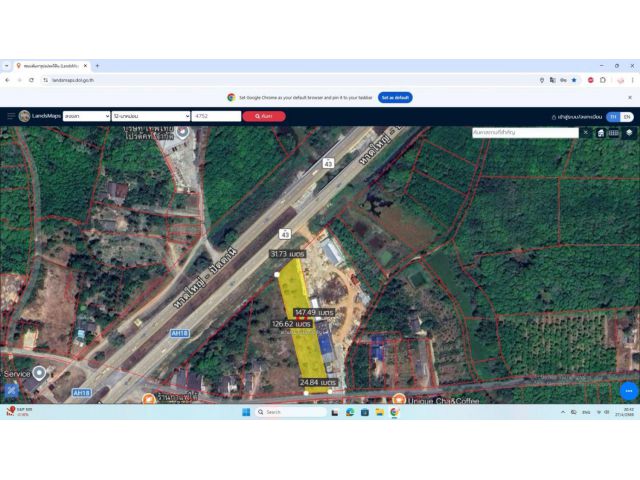Open File Explorer from taskbar
Screen dimensions: 640x480
pos(380,412)
